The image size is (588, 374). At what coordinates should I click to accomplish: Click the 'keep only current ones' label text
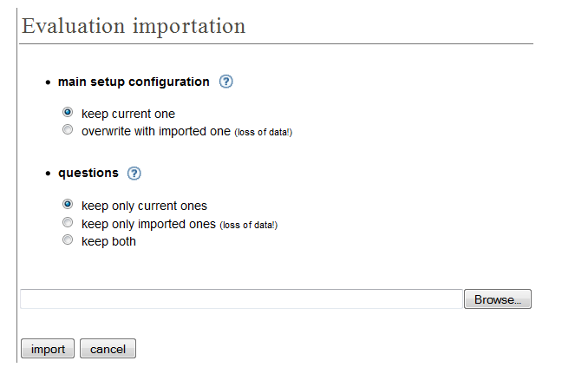(144, 206)
